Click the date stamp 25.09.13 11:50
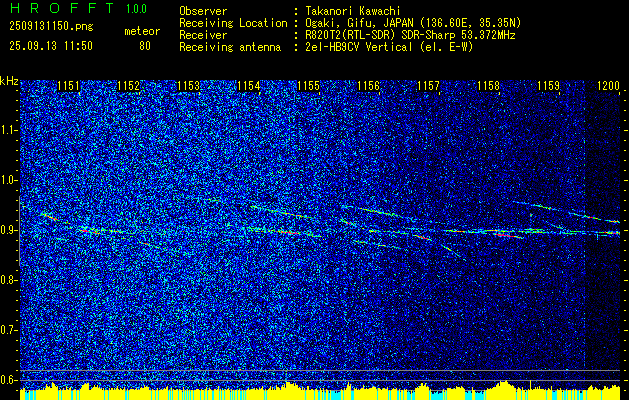The image size is (629, 400). (51, 46)
